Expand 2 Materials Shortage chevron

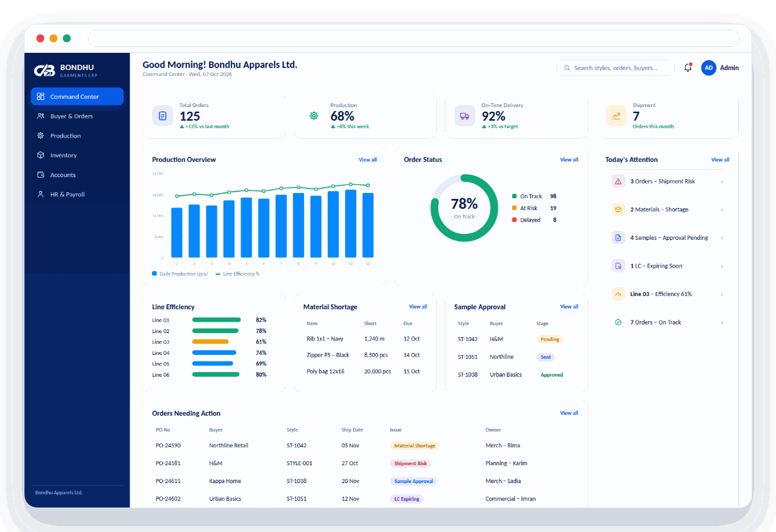coord(722,210)
